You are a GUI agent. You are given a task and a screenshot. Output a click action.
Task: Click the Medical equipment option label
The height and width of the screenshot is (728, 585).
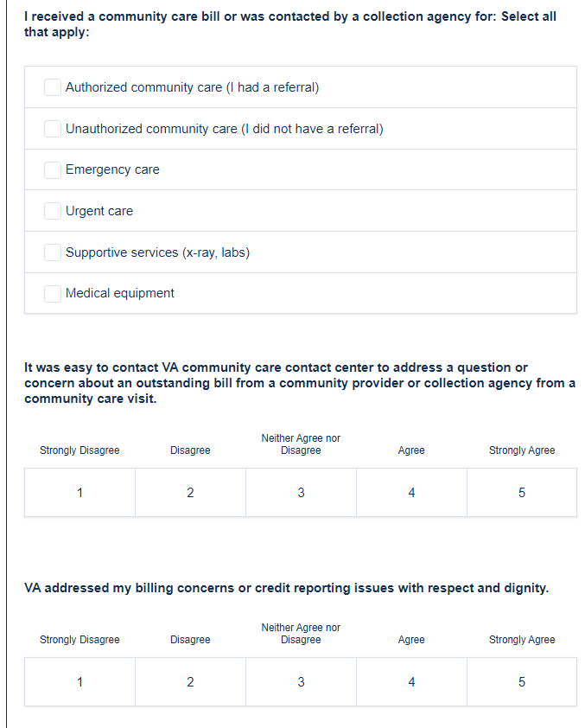tap(120, 293)
